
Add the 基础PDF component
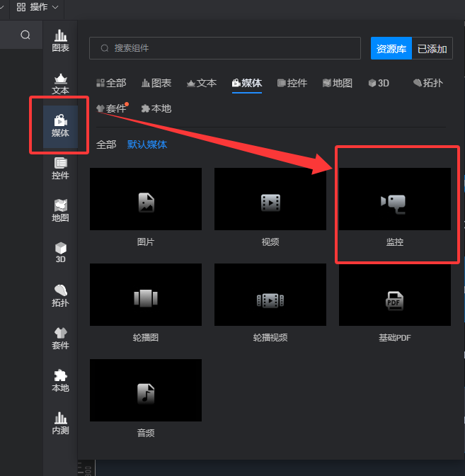tap(395, 295)
